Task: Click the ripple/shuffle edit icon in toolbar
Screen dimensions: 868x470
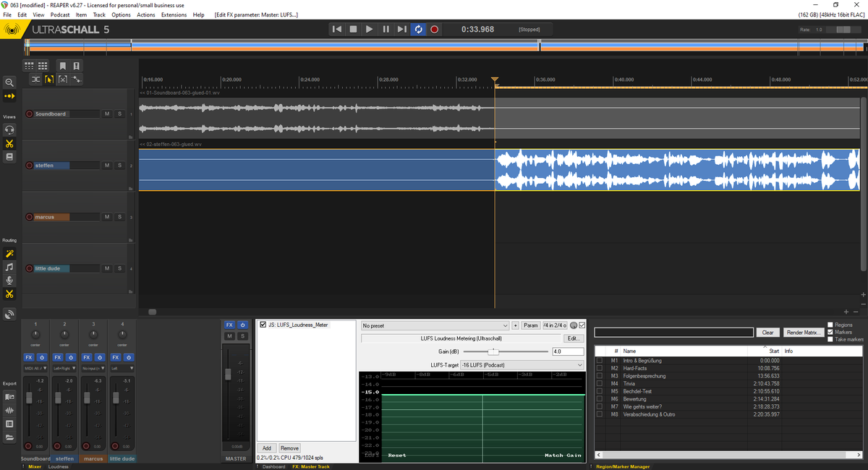Action: [x=35, y=79]
